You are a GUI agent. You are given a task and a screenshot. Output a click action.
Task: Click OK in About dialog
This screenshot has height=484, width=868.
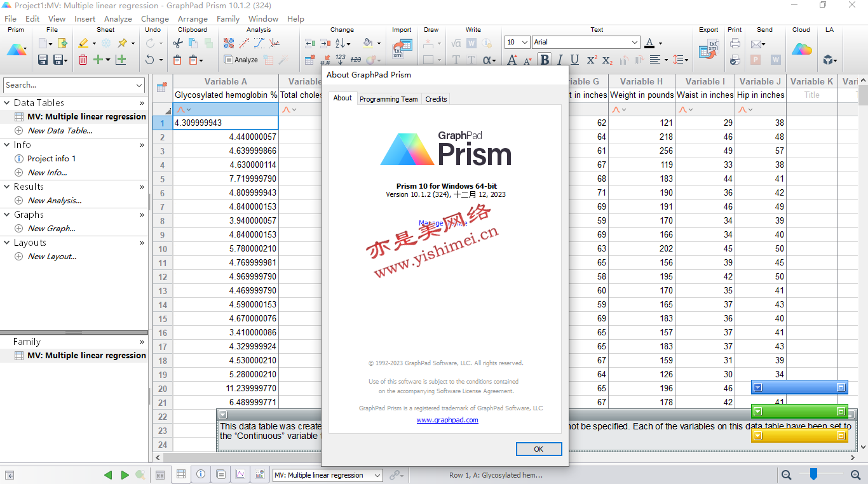(539, 449)
